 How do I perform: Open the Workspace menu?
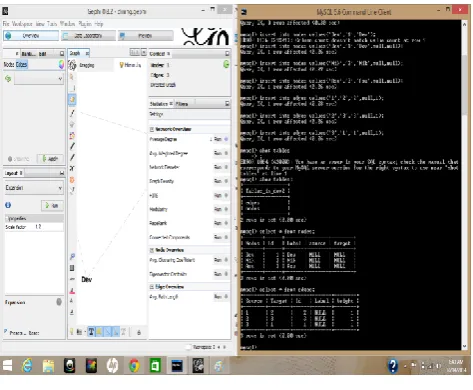click(x=22, y=24)
